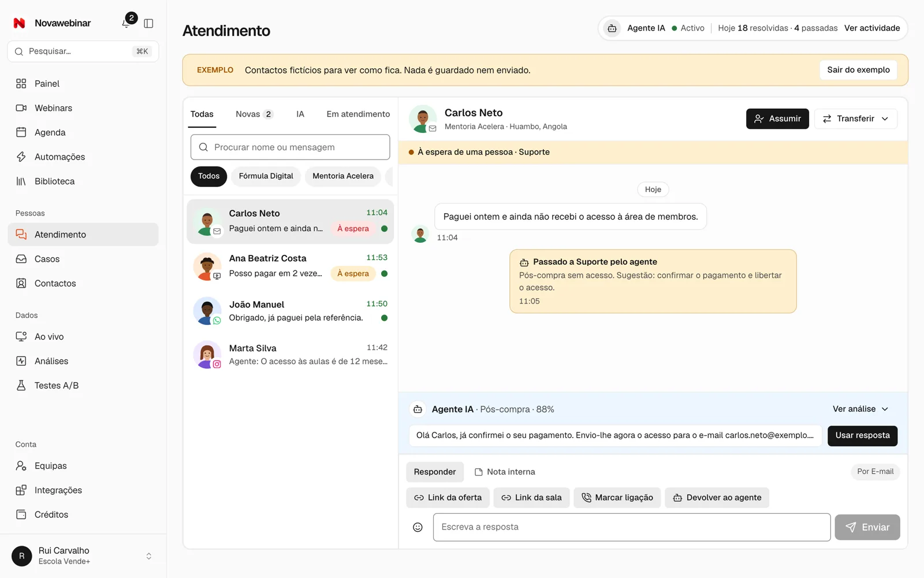Click the Agente IA robot icon in header
924x578 pixels.
point(612,28)
